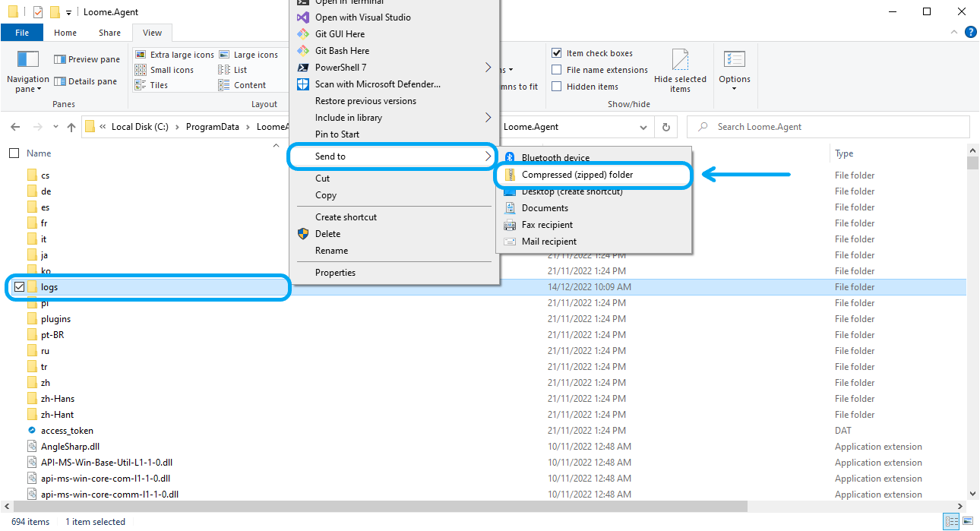Go back with the Back arrow
Image resolution: width=980 pixels, height=531 pixels.
pos(15,127)
